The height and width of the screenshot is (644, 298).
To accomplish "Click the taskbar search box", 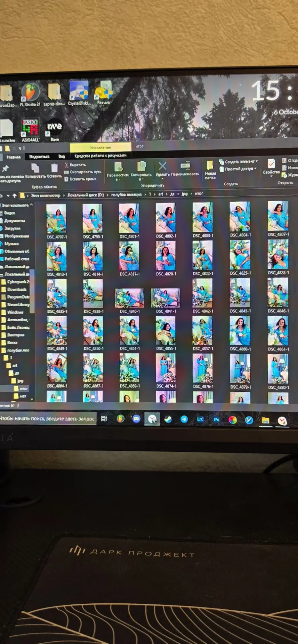I will click(x=48, y=419).
